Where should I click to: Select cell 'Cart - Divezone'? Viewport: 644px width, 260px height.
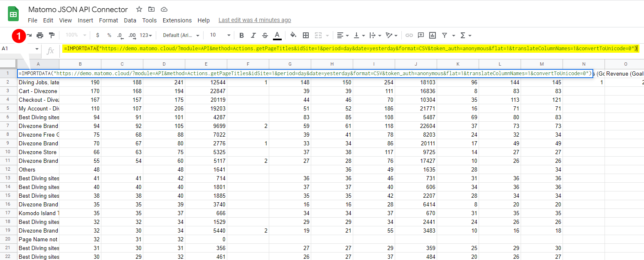[38, 91]
